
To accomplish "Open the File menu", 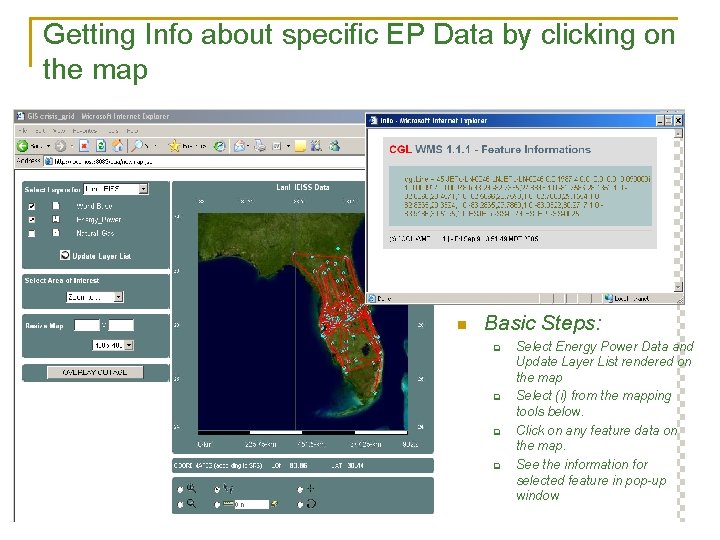I will (x=22, y=131).
